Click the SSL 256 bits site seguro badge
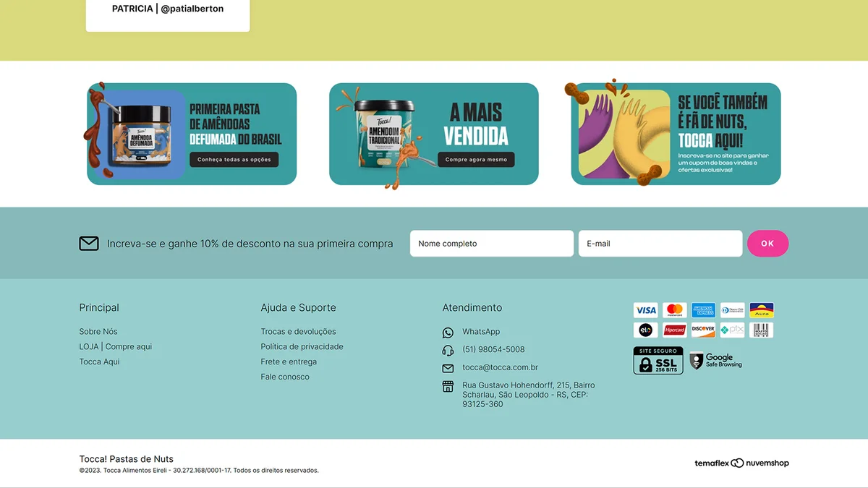868x488 pixels. point(658,361)
